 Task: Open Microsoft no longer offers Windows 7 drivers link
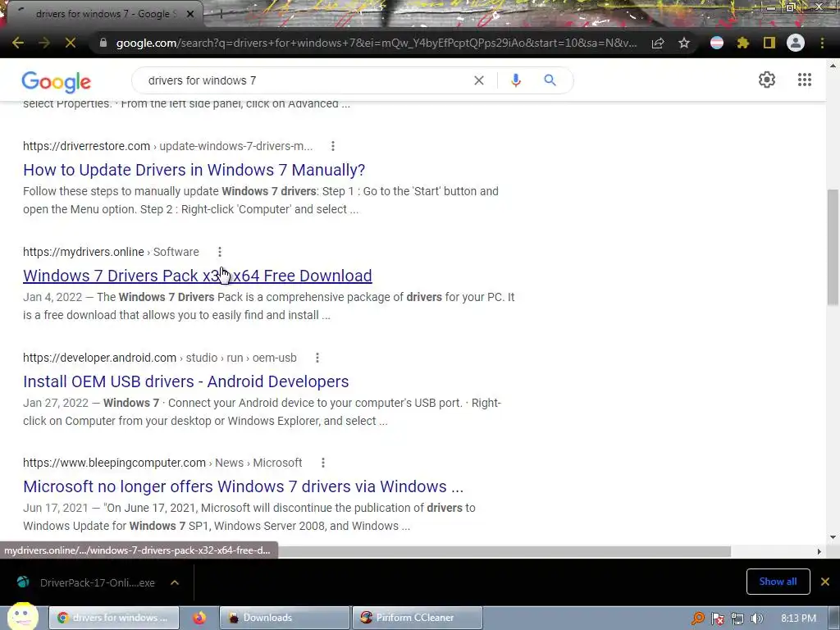pos(243,486)
